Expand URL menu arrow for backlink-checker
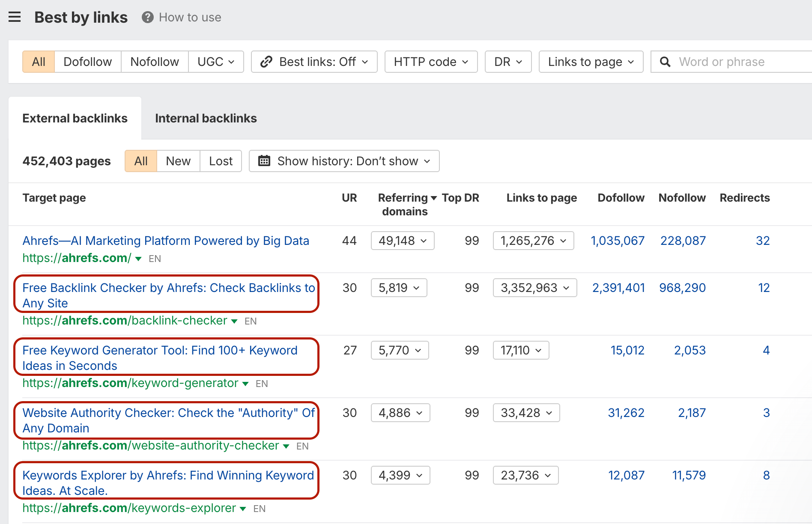 tap(234, 321)
